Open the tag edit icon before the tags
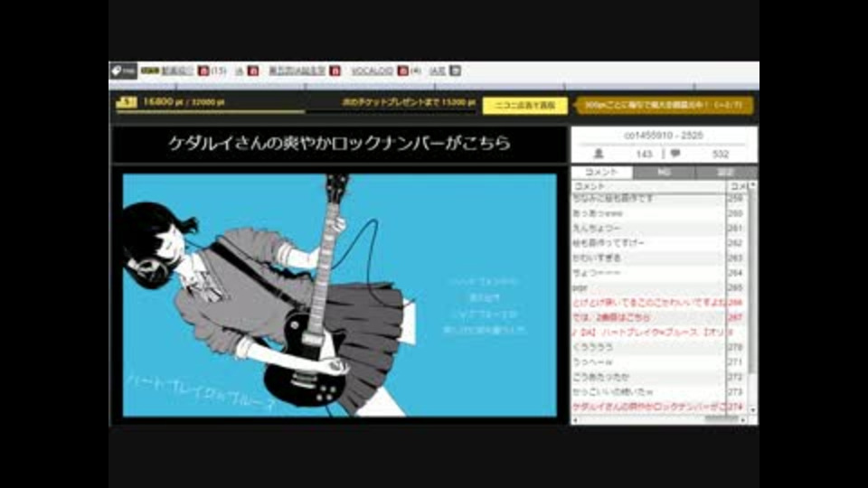868x488 pixels. pos(123,70)
